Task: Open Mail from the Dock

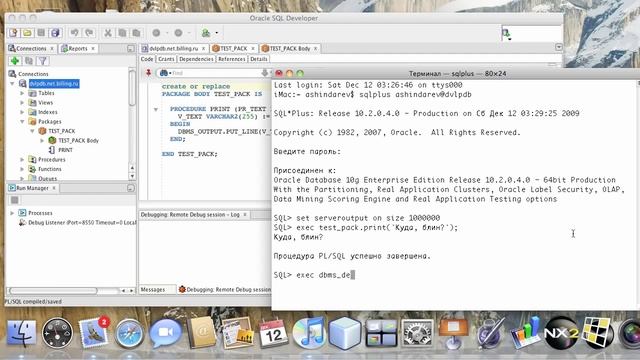Action: [93, 333]
